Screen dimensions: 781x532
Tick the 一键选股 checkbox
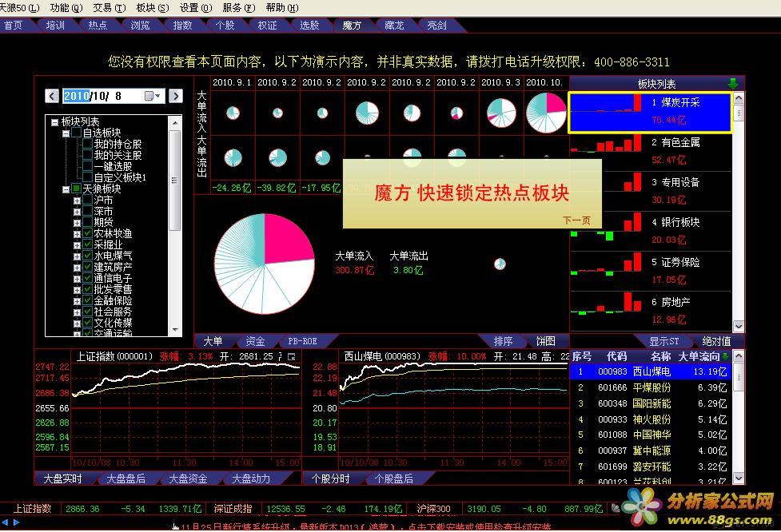click(x=88, y=166)
